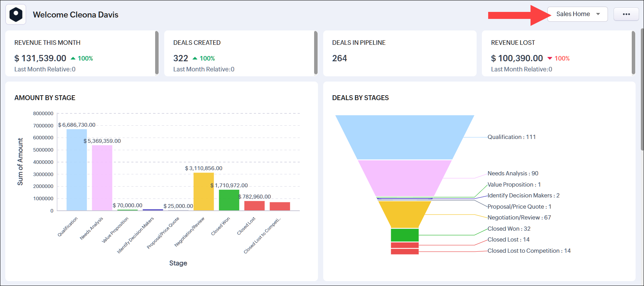Click the Deals Created card scrollbar
644x286 pixels.
tap(316, 53)
